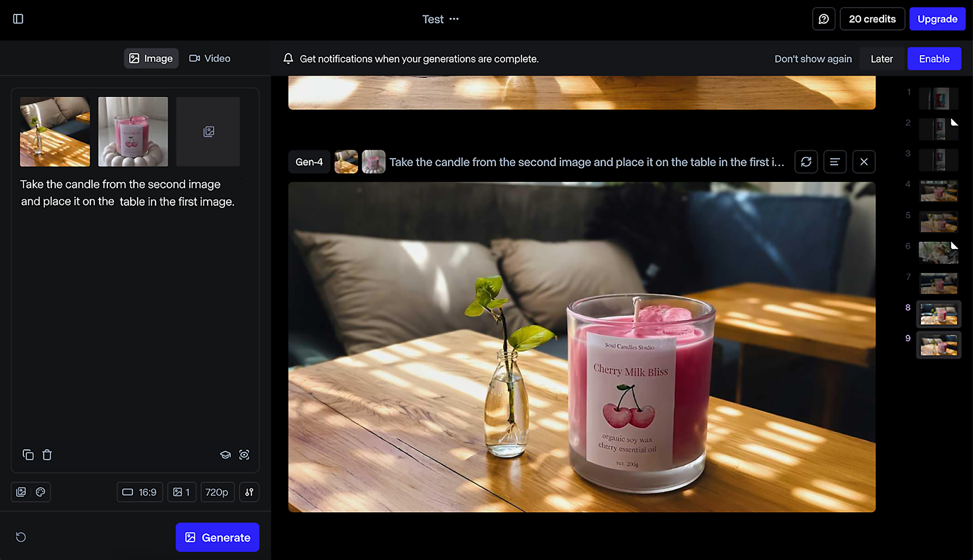Open the feedback chat icon
Image resolution: width=973 pixels, height=560 pixels.
pyautogui.click(x=824, y=19)
